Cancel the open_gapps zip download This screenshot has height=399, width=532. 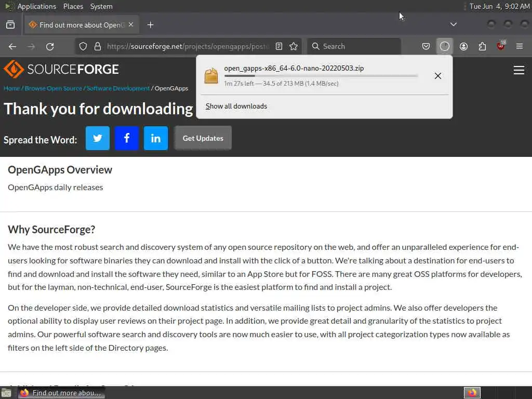pyautogui.click(x=437, y=76)
